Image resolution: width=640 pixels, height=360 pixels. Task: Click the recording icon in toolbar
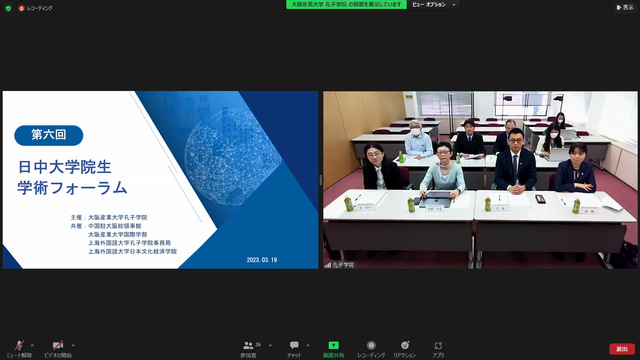pyautogui.click(x=371, y=345)
